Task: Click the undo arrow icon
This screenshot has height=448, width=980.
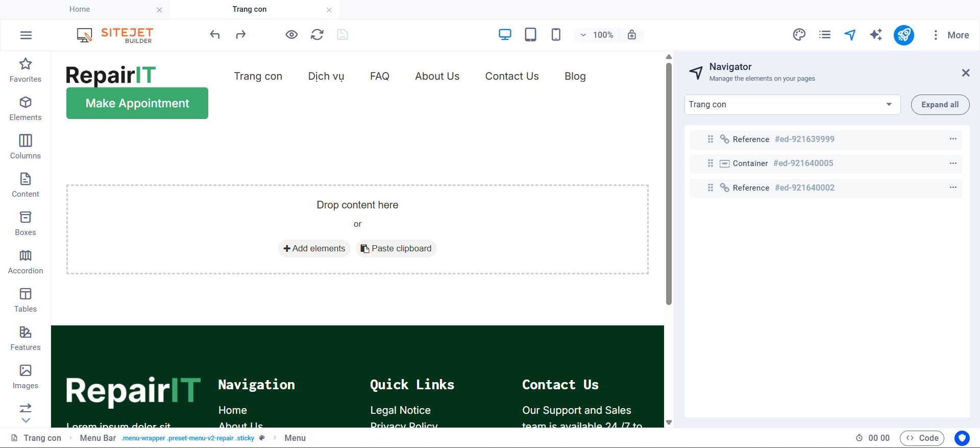Action: click(x=215, y=35)
